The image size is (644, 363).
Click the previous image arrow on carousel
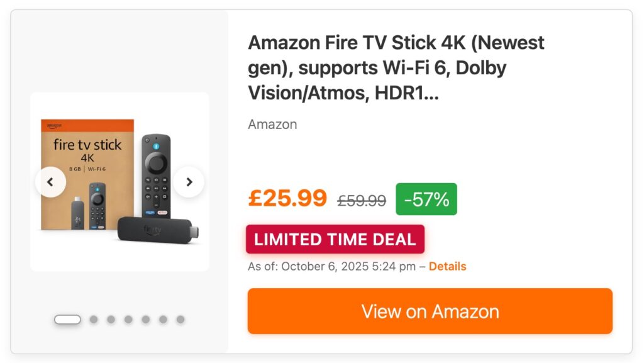pos(51,182)
